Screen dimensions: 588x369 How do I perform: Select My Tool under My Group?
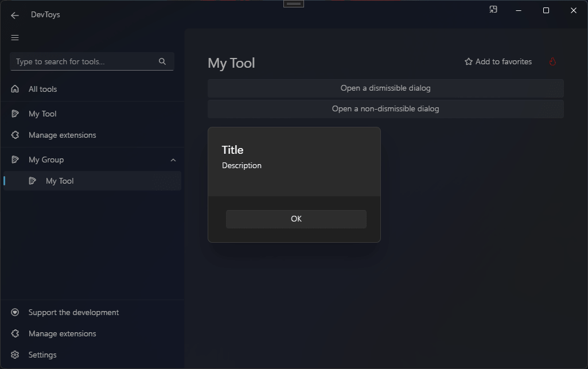60,181
